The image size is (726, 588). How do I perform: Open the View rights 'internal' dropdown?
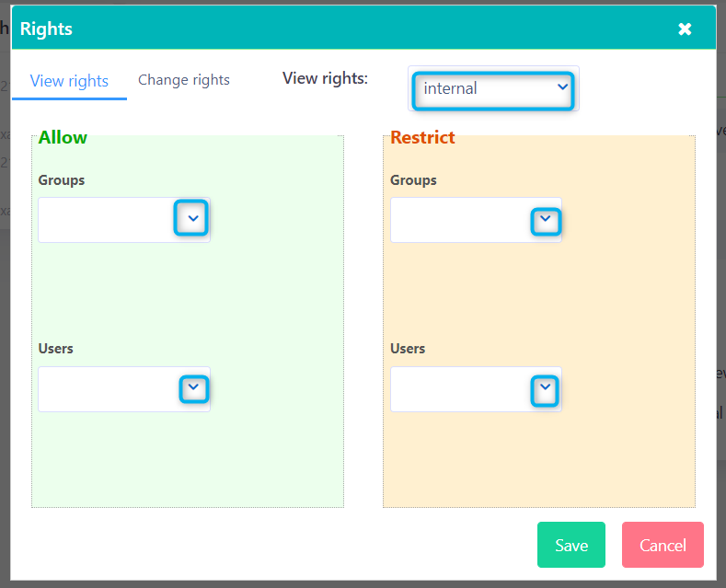[493, 89]
